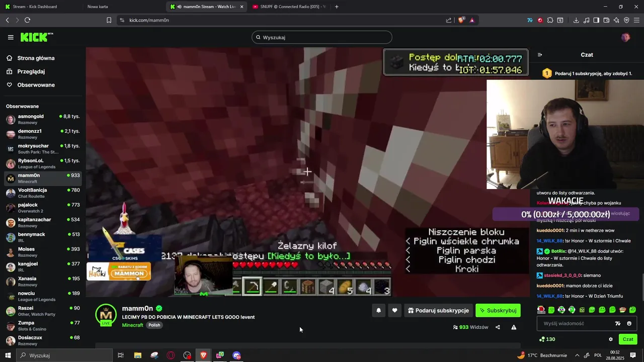
Task: Click the Polish language tag
Action: [154, 325]
